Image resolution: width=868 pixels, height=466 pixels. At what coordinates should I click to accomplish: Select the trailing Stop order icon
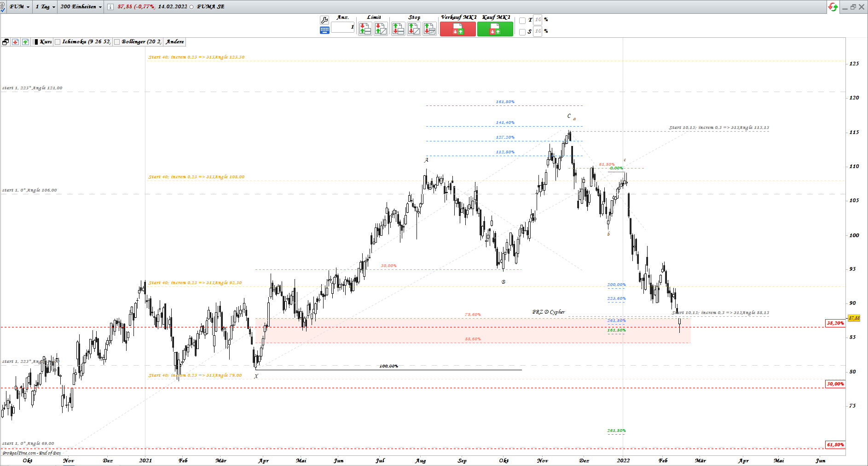pyautogui.click(x=429, y=29)
